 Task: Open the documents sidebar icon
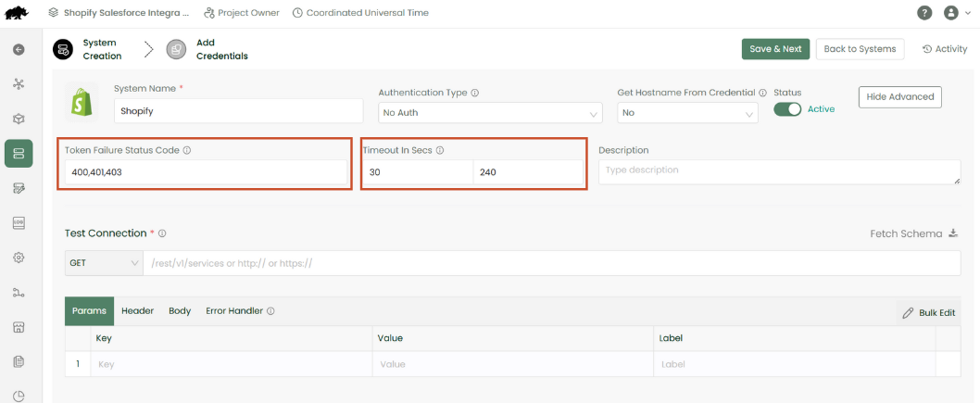pyautogui.click(x=19, y=361)
